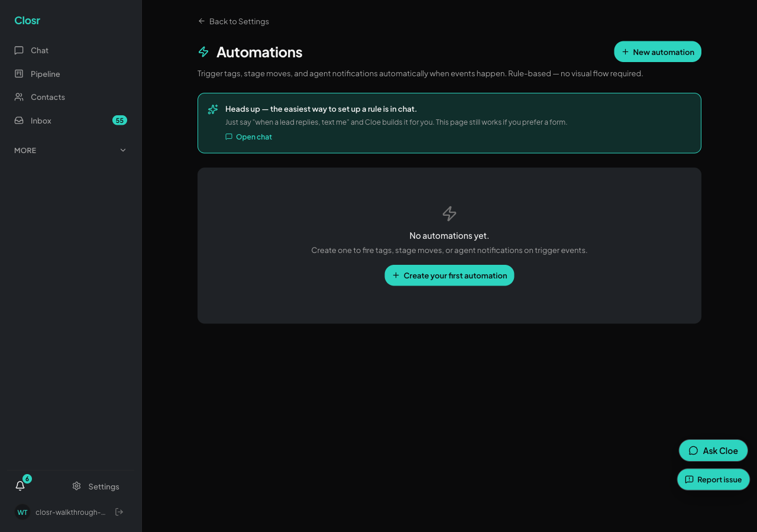The image size is (757, 532).
Task: Sign out using the logout icon
Action: point(119,512)
